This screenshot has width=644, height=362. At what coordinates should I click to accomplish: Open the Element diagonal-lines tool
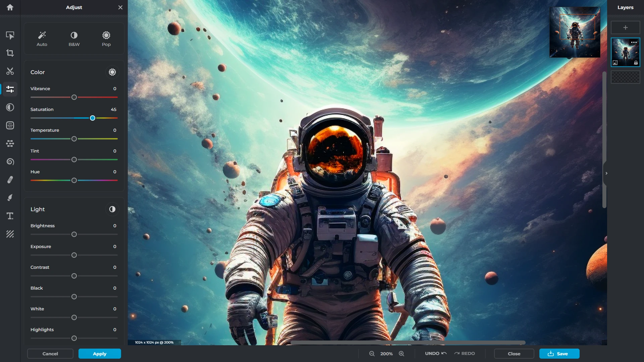tap(10, 234)
